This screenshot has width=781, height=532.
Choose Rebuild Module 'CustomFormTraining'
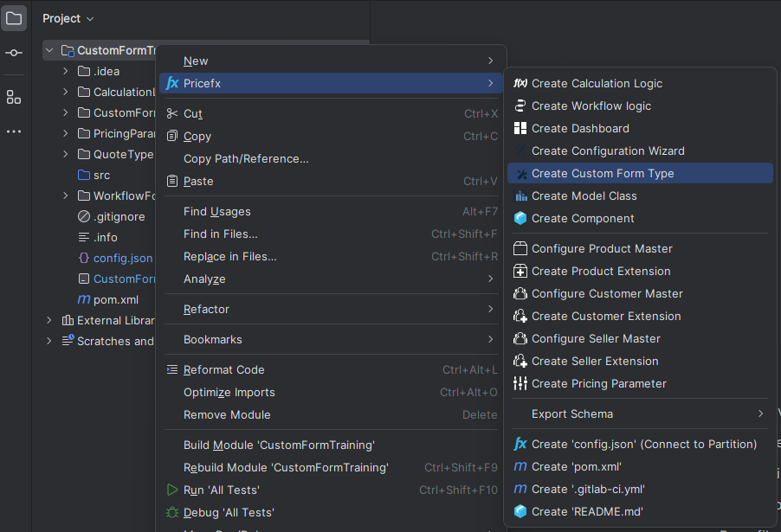331,467
